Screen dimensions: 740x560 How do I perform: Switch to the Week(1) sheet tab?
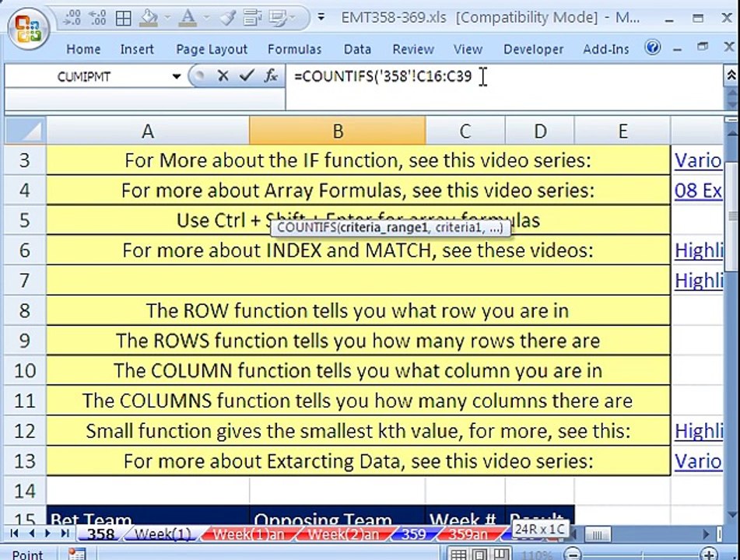163,534
